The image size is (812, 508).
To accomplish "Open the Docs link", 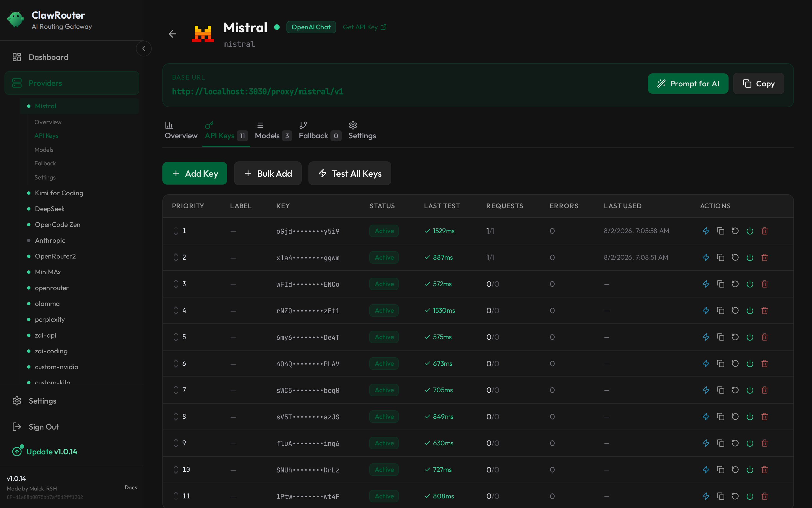I will click(x=131, y=487).
